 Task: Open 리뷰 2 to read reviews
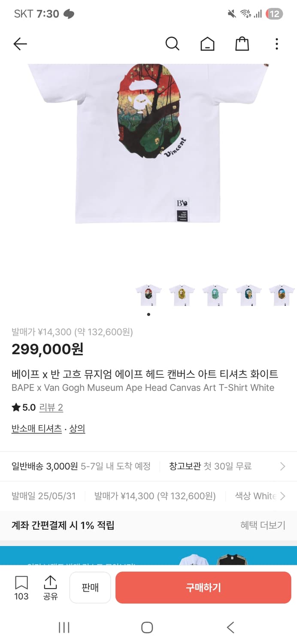coord(51,407)
